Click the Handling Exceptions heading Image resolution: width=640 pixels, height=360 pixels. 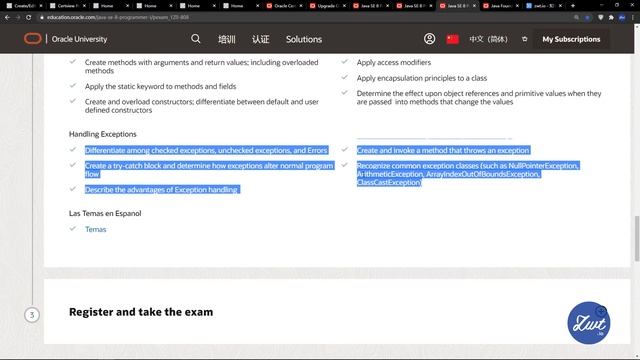[x=102, y=134]
